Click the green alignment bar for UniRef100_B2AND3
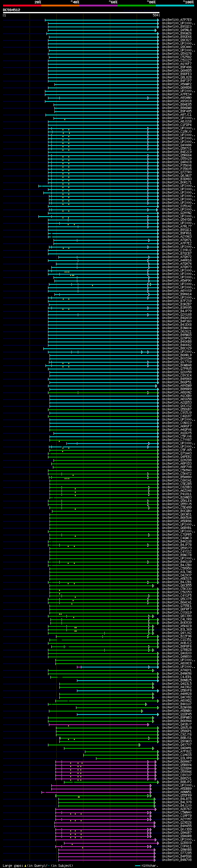 [104, 498]
